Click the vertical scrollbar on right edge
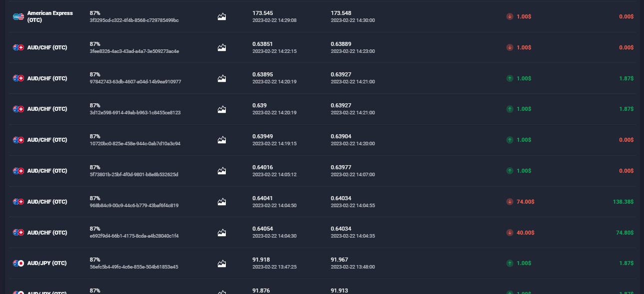The width and height of the screenshot is (644, 294). [x=641, y=147]
